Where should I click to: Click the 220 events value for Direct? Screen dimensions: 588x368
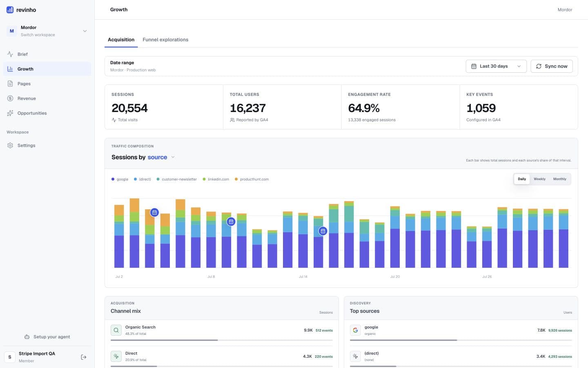[x=323, y=357]
